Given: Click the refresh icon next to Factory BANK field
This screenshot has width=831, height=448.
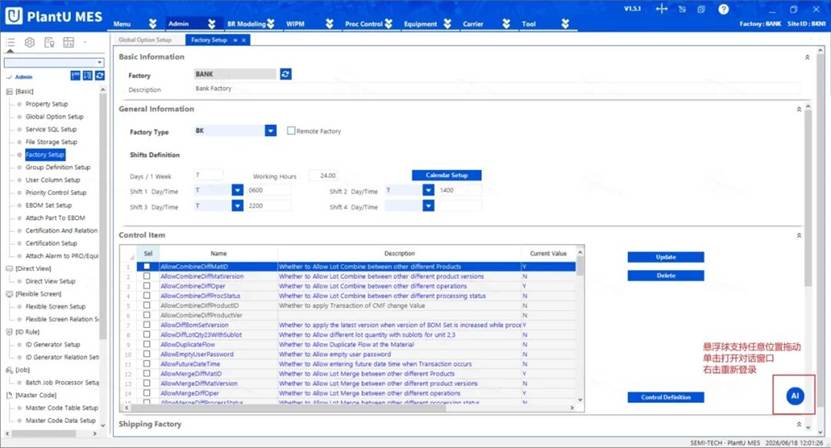Looking at the screenshot, I should coord(286,74).
